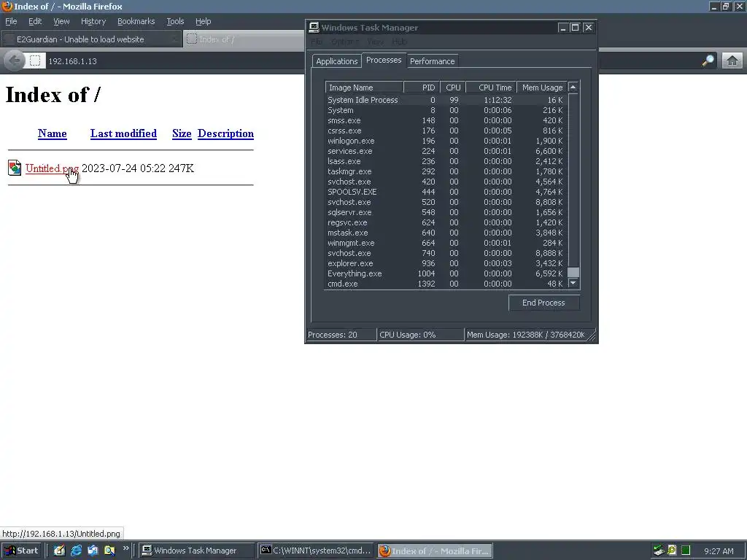Switch to the cmd.exe taskbar button

click(x=316, y=551)
